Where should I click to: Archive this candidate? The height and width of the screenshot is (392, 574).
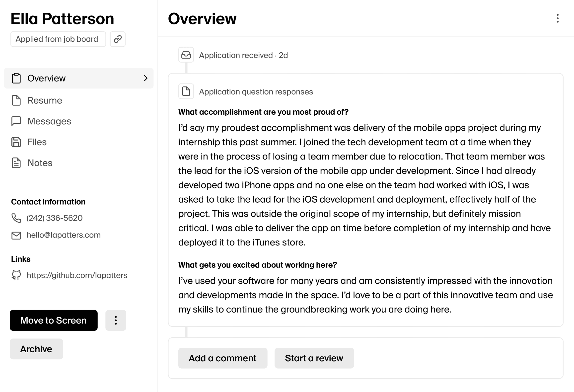(36, 349)
